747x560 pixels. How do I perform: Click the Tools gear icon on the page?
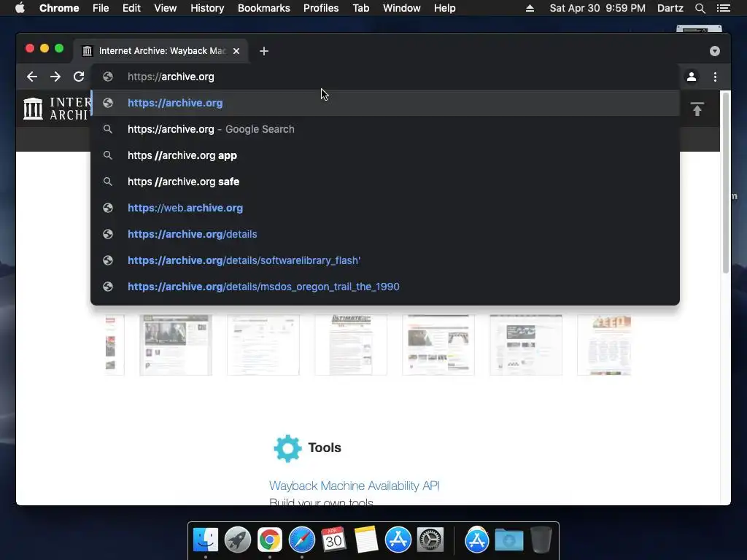tap(287, 448)
